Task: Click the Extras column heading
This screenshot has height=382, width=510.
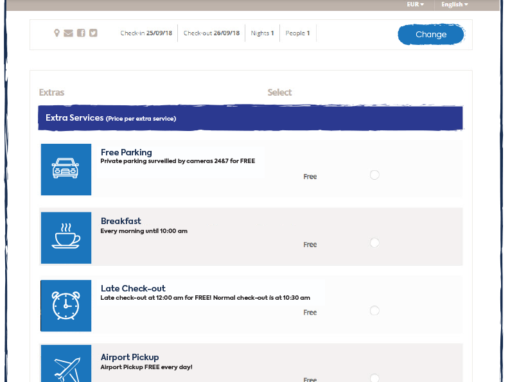Action: [x=52, y=92]
